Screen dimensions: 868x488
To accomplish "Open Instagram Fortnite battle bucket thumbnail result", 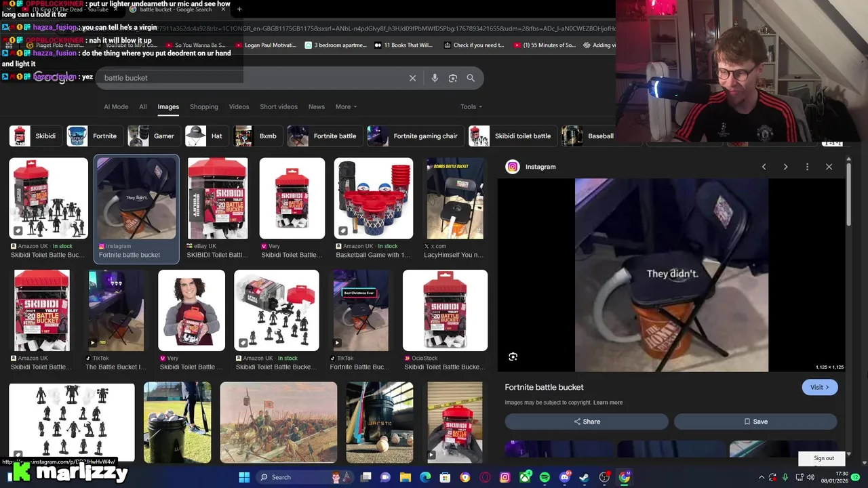I will tap(136, 198).
